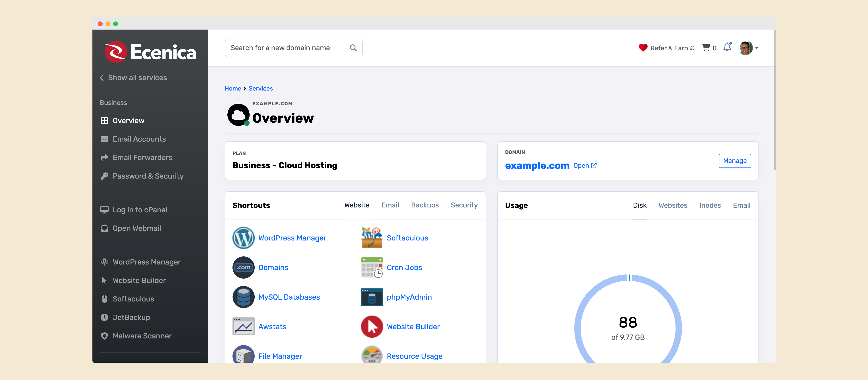Expand the user avatar dropdown

(749, 48)
